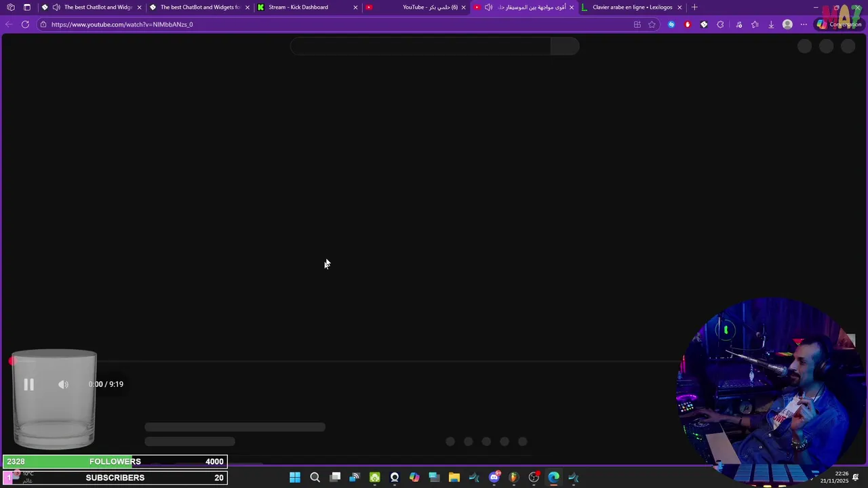868x488 pixels.
Task: Mute the first ChatBot tab audio icon
Action: click(x=56, y=7)
